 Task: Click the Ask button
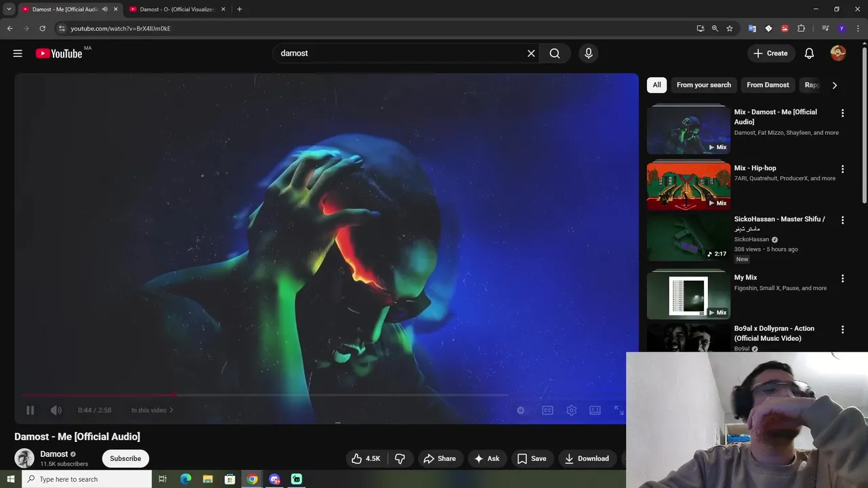coord(487,459)
